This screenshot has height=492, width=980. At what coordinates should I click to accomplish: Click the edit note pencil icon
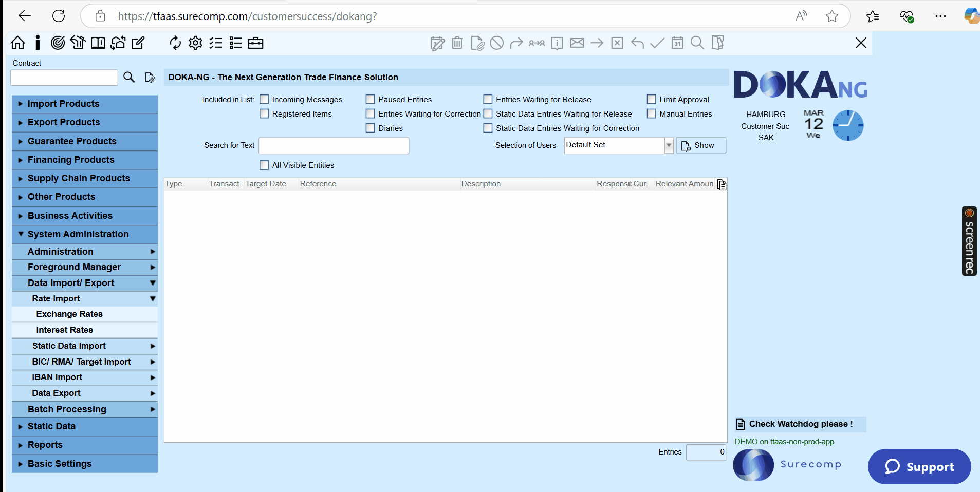point(138,43)
